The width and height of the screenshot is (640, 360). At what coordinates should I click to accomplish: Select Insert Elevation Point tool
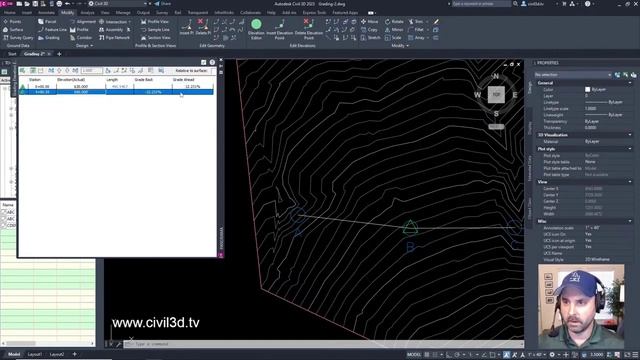click(280, 29)
